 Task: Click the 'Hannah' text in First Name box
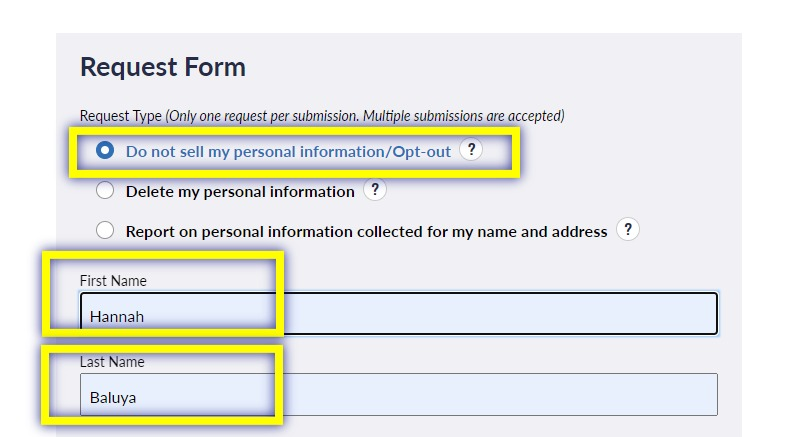click(x=117, y=317)
